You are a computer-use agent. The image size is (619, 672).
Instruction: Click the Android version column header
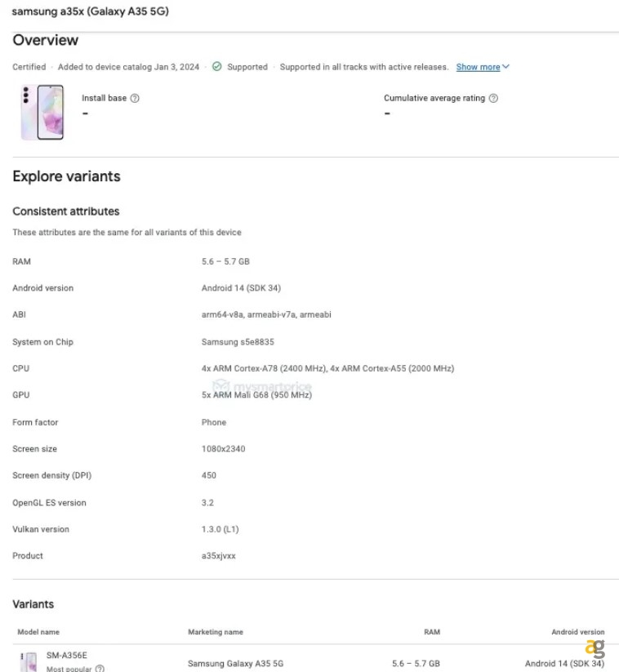point(577,632)
